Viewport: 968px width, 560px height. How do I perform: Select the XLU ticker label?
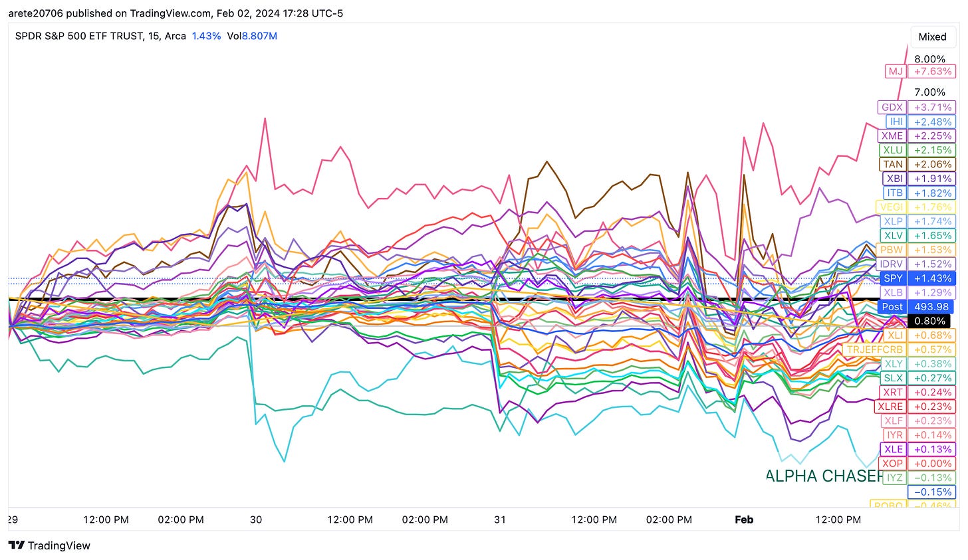pyautogui.click(x=892, y=150)
